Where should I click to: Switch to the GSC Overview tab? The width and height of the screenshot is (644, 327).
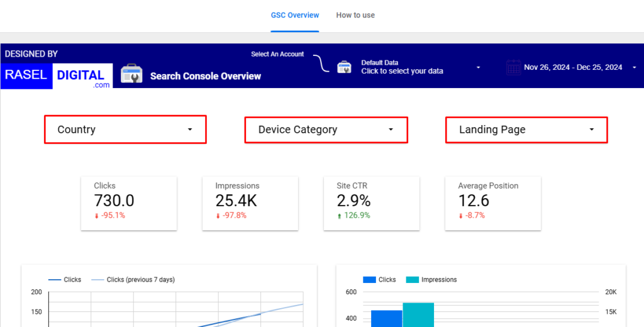295,15
